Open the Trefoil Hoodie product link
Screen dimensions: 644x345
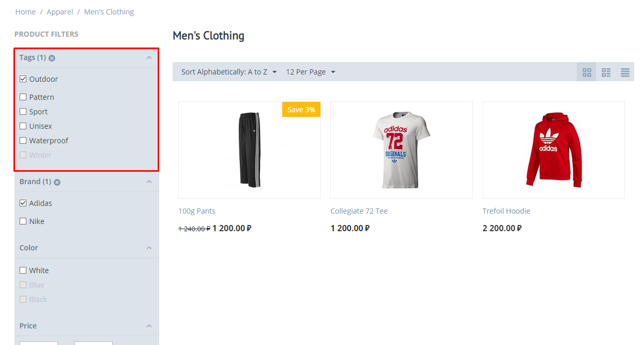point(507,211)
